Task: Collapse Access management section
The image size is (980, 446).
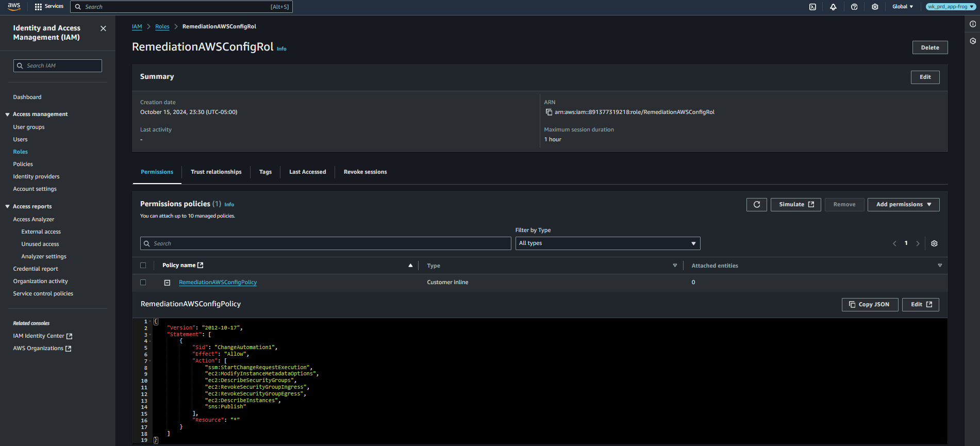Action: point(7,114)
